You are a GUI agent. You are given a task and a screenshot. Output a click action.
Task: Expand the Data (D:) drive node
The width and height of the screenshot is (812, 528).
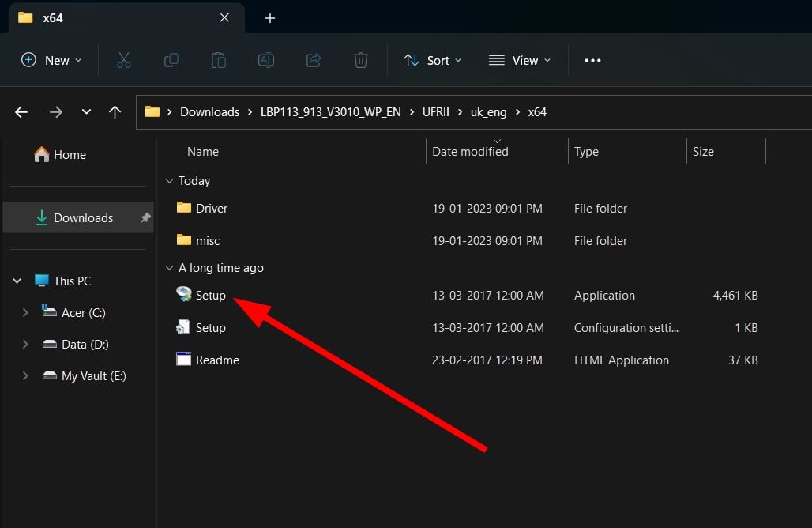[24, 344]
